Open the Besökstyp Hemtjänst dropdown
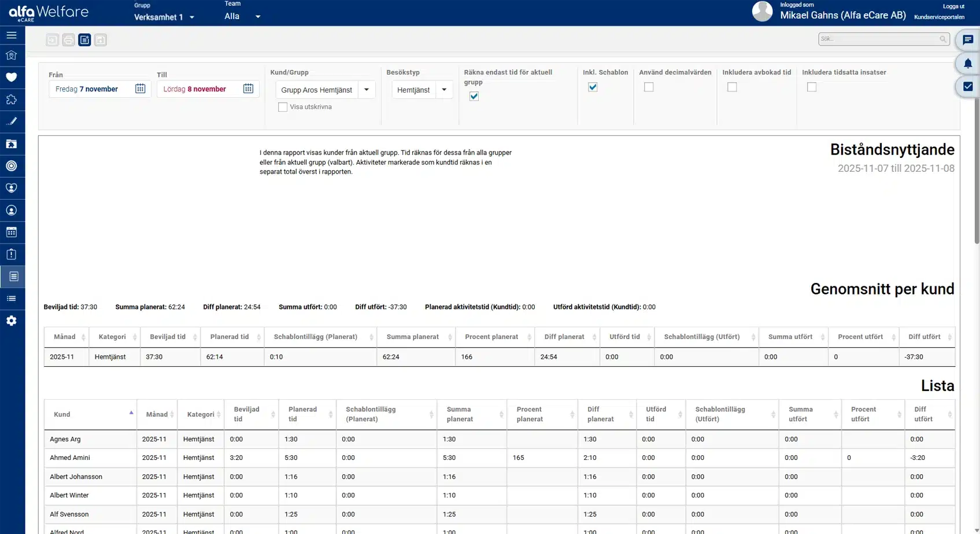This screenshot has width=980, height=534. tap(443, 90)
